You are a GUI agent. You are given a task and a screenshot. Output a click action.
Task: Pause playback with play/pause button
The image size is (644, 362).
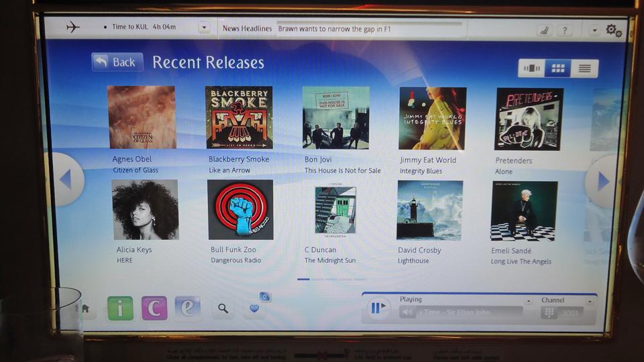pyautogui.click(x=378, y=308)
